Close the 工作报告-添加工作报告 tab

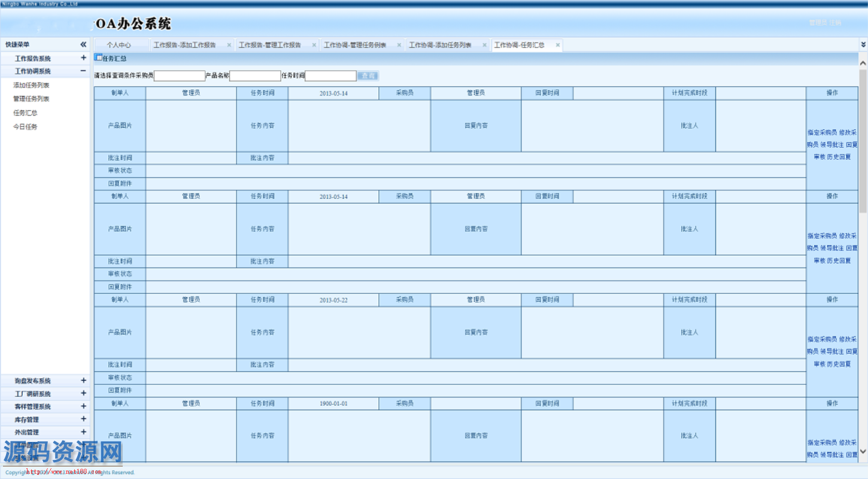coord(229,45)
